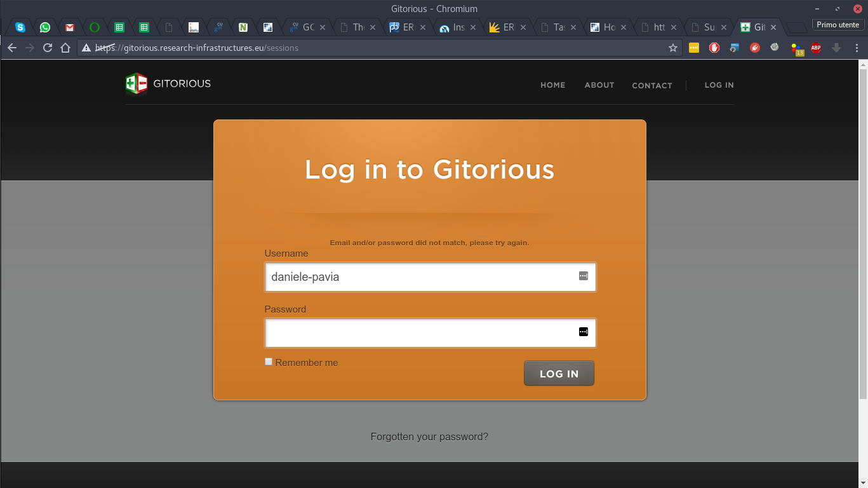Screen dimensions: 868x488
Task: Switch to the pinned cu gse tab
Action: 218,27
